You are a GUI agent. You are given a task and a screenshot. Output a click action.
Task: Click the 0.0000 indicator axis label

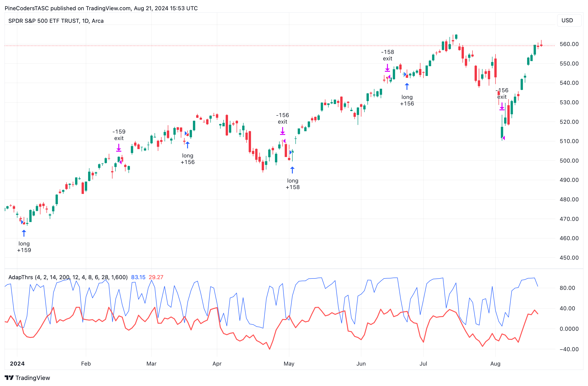tap(569, 329)
